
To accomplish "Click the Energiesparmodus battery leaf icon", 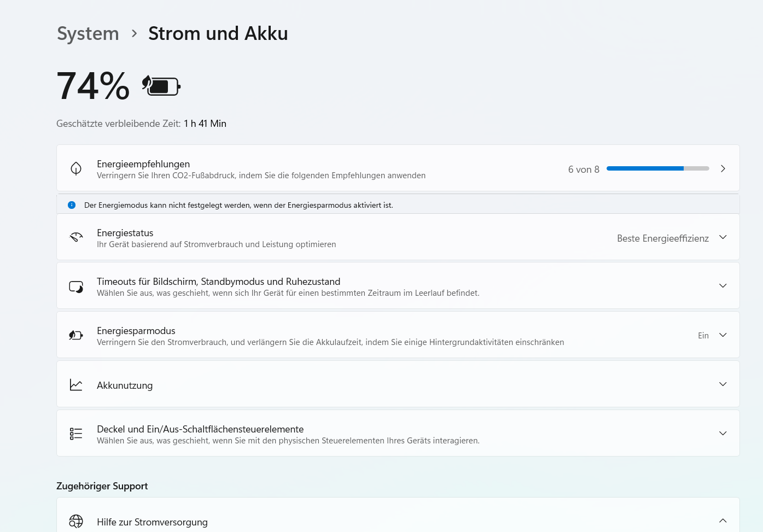I will 76,335.
